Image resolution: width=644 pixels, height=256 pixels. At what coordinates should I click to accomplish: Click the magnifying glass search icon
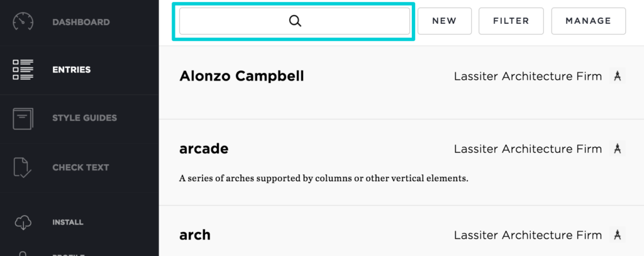295,21
